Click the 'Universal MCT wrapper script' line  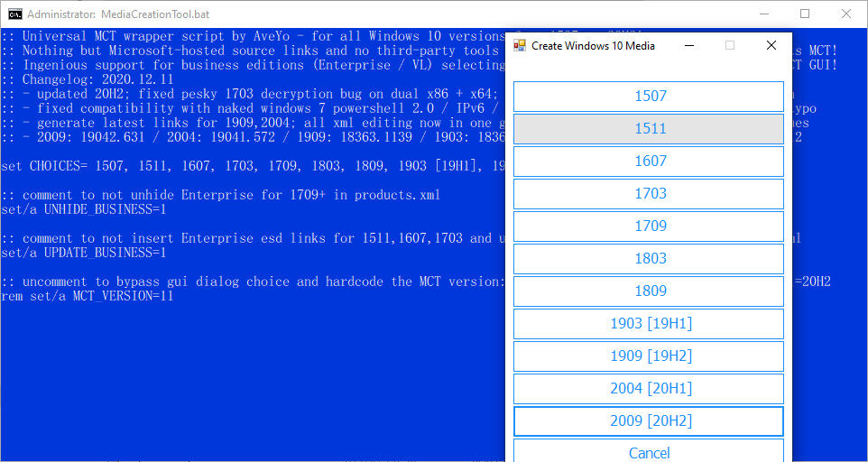point(254,36)
